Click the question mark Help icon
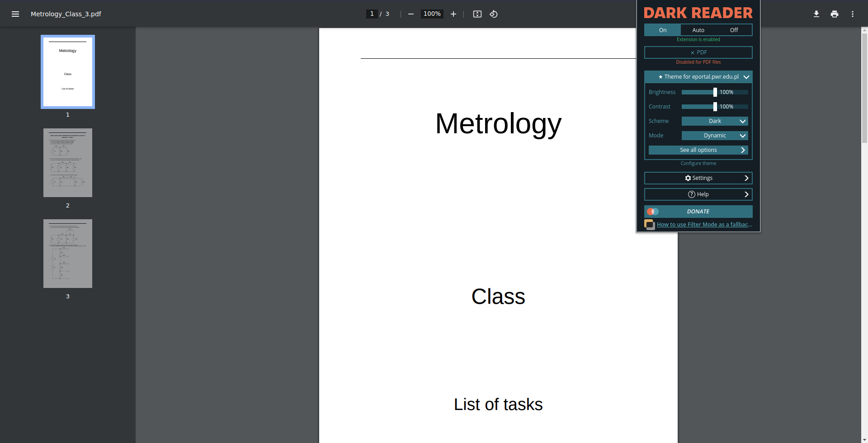This screenshot has width=868, height=443. coord(692,194)
